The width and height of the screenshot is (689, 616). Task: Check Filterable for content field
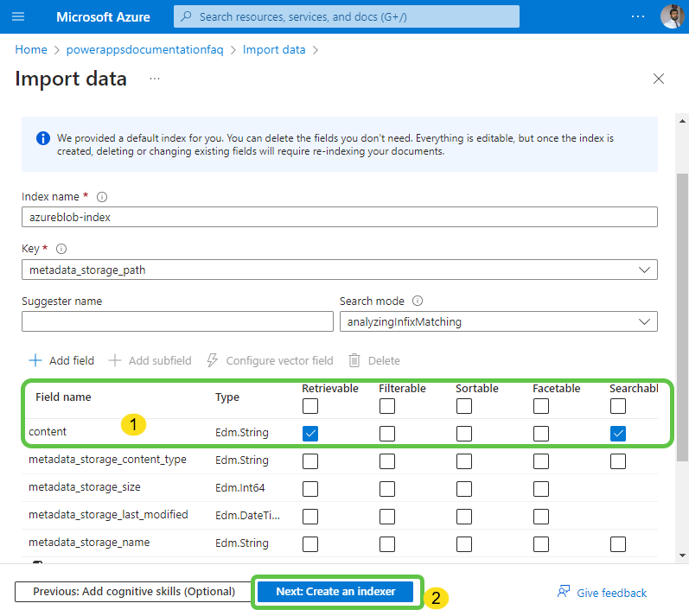tap(387, 434)
